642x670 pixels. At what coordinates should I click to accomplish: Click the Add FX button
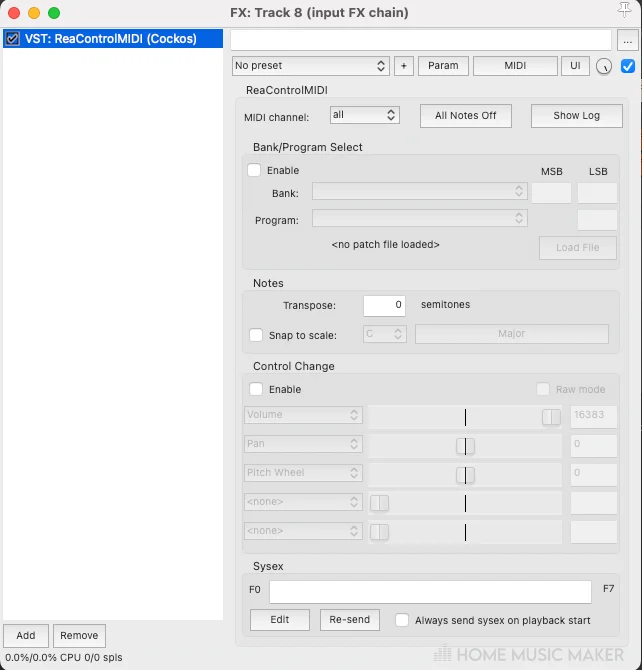[26, 636]
